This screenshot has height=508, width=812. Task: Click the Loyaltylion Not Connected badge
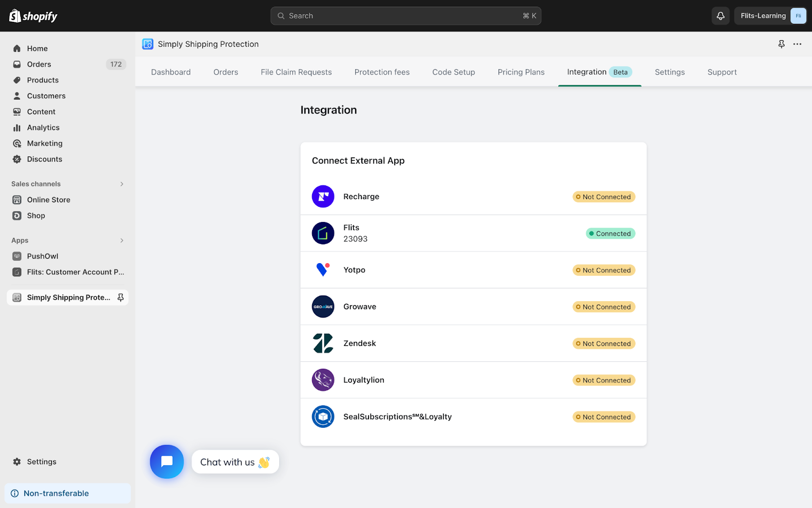coord(604,380)
